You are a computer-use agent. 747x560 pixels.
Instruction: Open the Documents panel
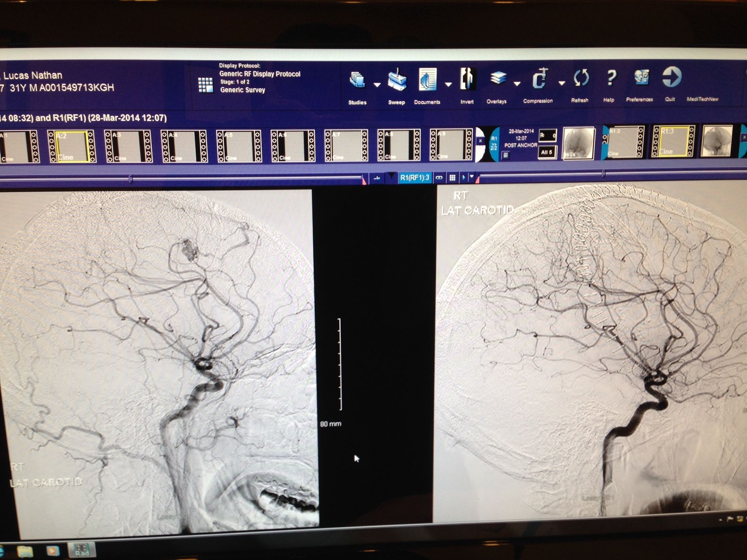[427, 80]
